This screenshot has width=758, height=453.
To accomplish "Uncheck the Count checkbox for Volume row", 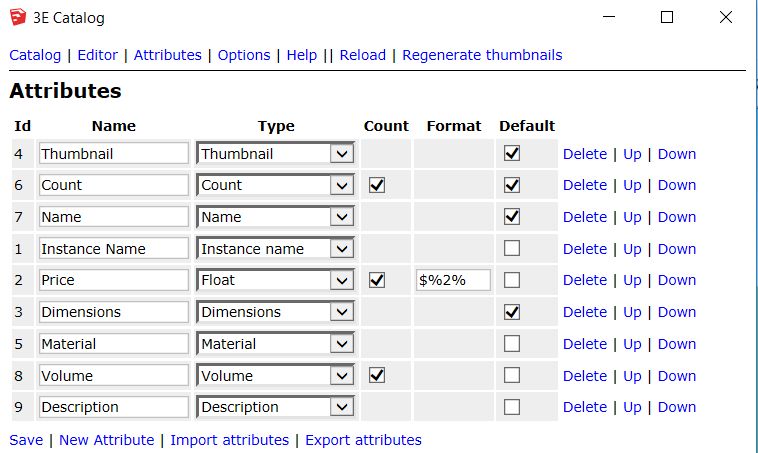I will click(377, 376).
